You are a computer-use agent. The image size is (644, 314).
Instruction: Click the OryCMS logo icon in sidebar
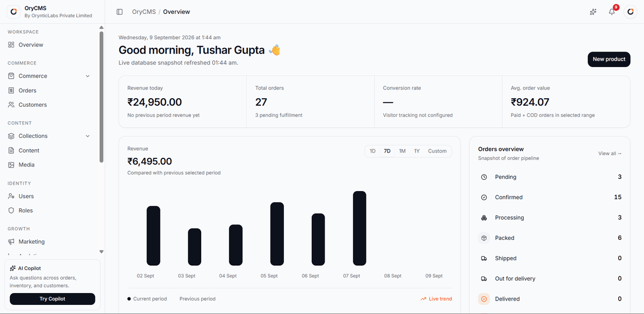tap(14, 11)
